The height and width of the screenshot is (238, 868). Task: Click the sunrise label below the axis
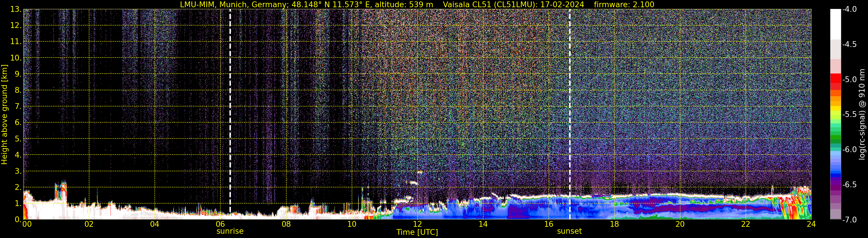[230, 231]
